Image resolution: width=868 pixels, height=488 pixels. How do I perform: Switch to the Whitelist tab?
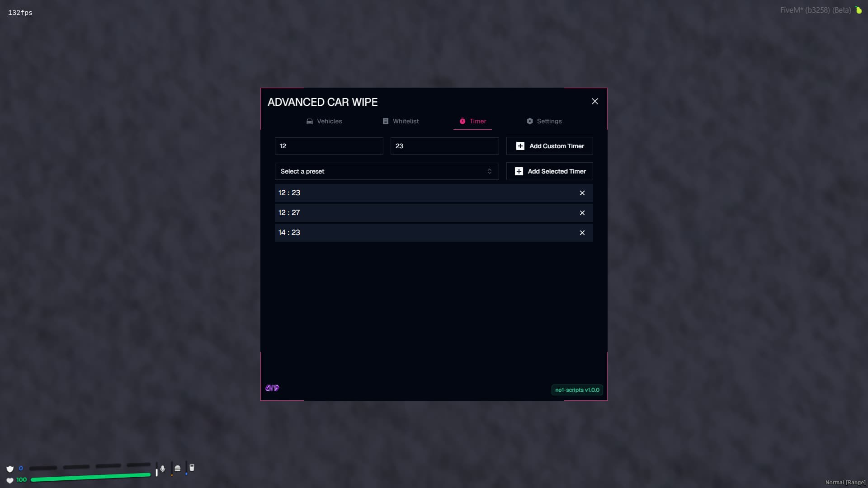click(x=401, y=121)
